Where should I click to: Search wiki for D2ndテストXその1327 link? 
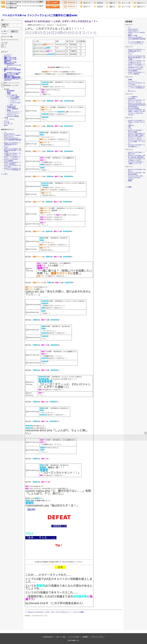[x=56, y=612]
